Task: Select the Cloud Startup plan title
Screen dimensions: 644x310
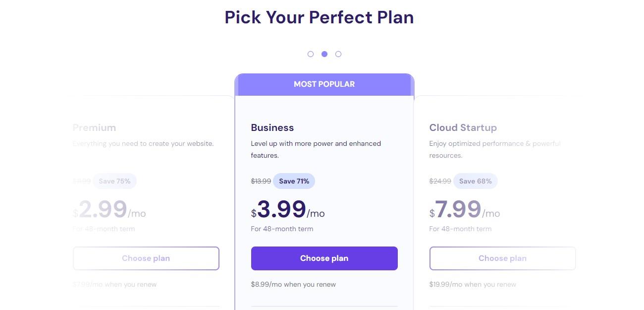Action: (463, 127)
